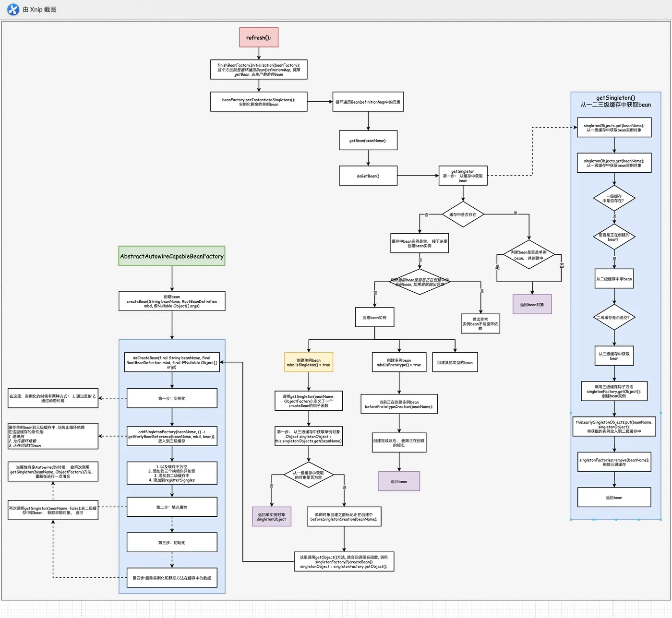The height and width of the screenshot is (618, 672).
Task: Click the note 当属性有@Autowired的时候
Action: 53,472
